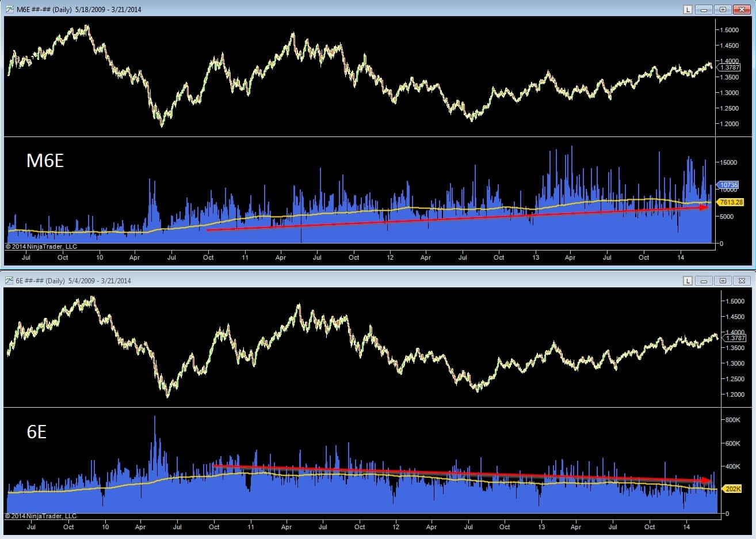Select the 1.3787 price marker in the M6E window

tap(729, 68)
